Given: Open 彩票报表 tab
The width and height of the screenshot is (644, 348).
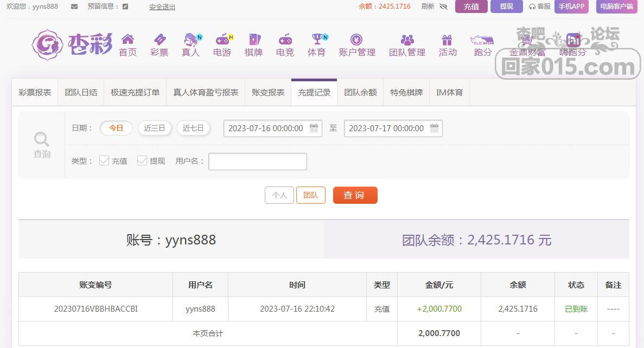Looking at the screenshot, I should tap(35, 92).
